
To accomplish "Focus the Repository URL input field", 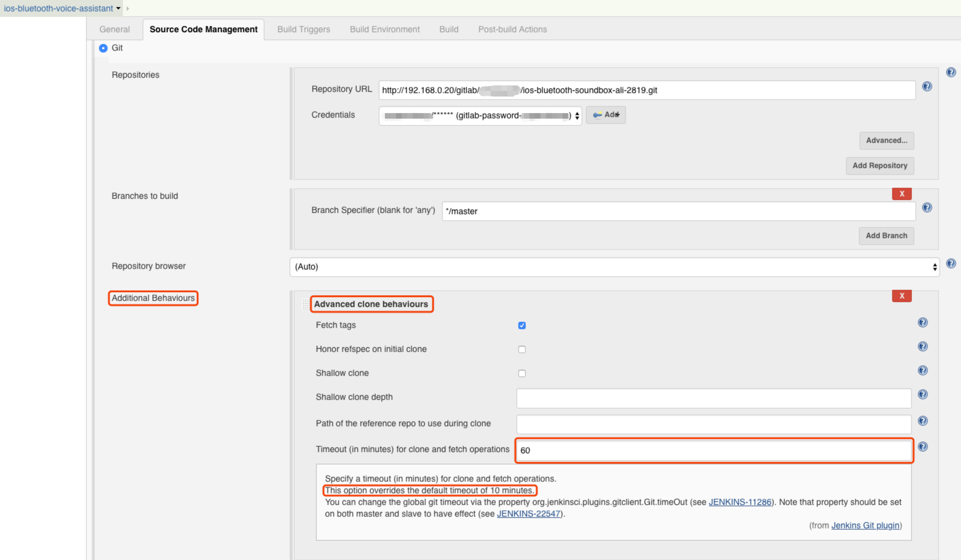I will pos(647,90).
